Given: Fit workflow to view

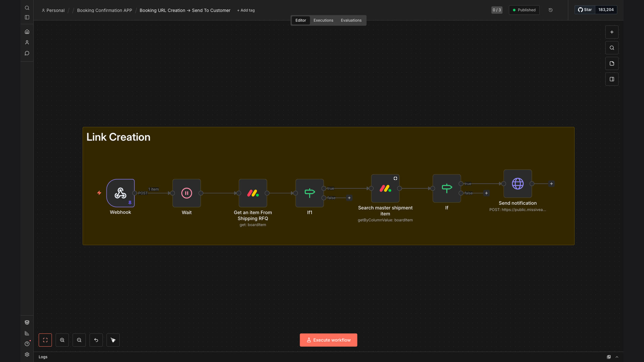Looking at the screenshot, I should (45, 340).
